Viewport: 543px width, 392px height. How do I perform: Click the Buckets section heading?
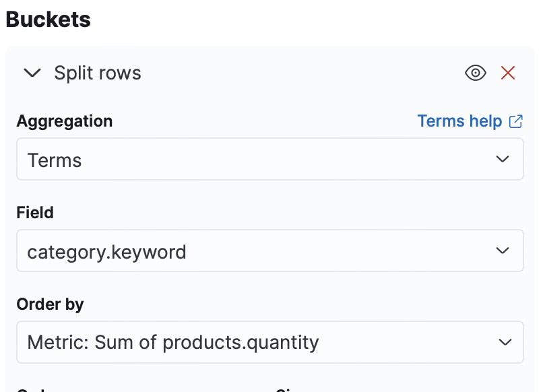point(48,20)
